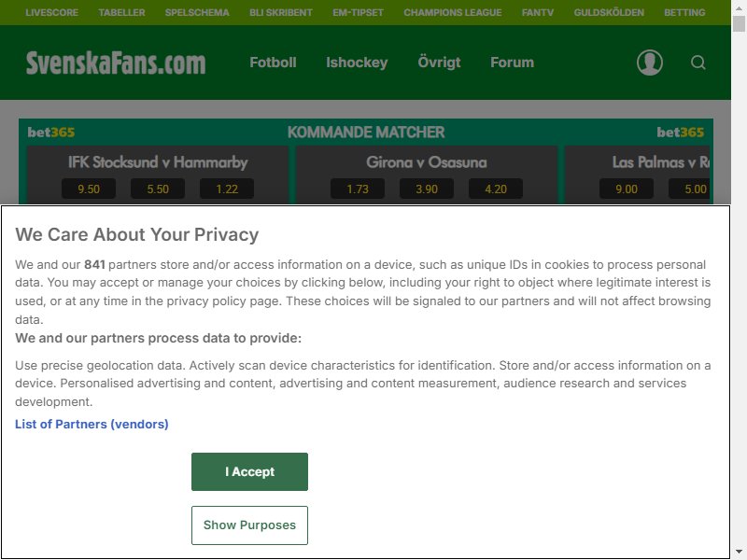The height and width of the screenshot is (560, 747).
Task: Open EM-Tipset in top bar
Action: pyautogui.click(x=359, y=12)
